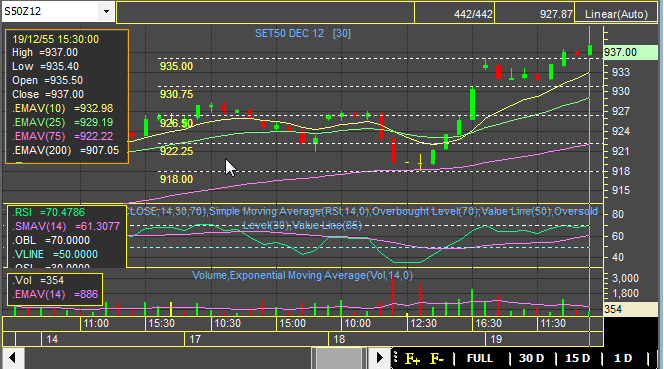Open the S50Z12 symbol dropdown

[106, 11]
